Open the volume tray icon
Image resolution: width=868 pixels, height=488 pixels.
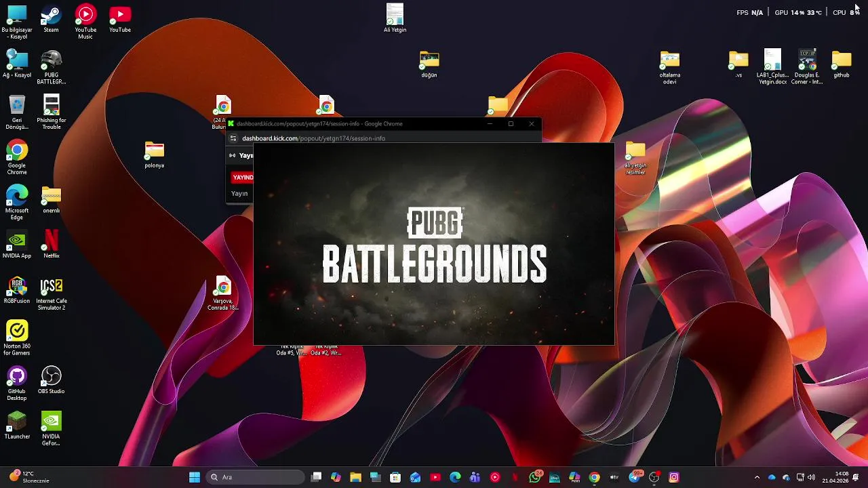click(x=812, y=477)
